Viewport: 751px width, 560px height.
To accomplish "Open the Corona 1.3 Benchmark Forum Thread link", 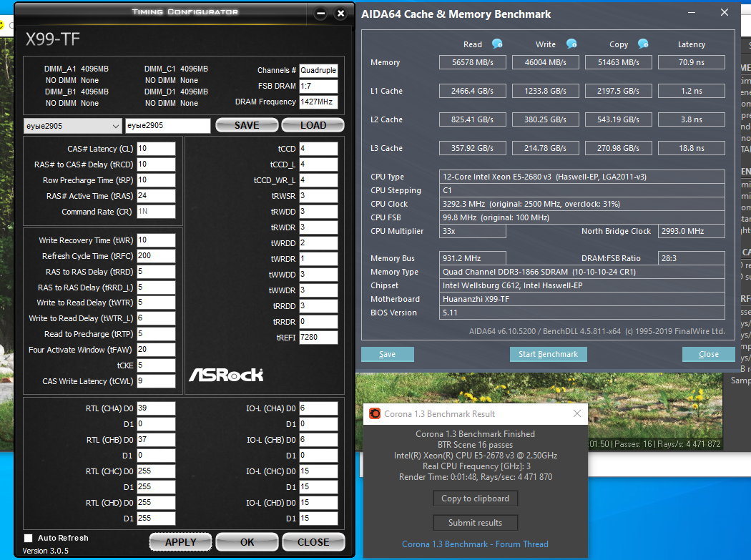I will click(475, 544).
